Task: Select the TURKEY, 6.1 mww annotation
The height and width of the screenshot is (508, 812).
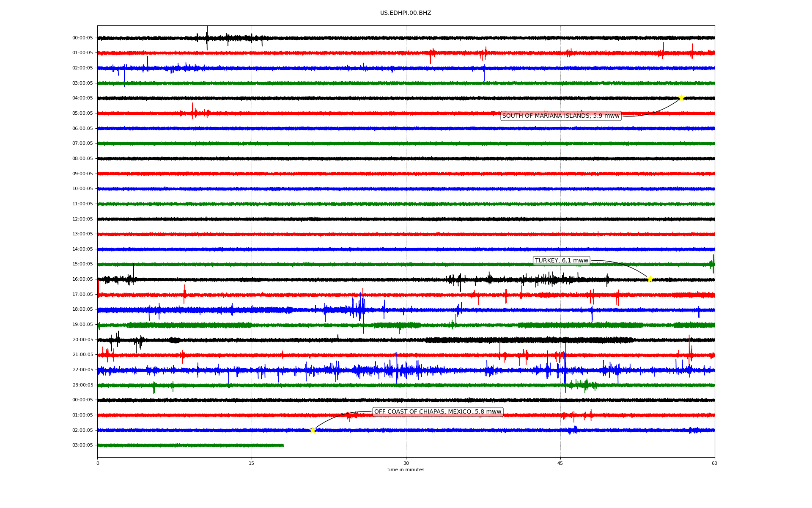Action: click(x=562, y=261)
